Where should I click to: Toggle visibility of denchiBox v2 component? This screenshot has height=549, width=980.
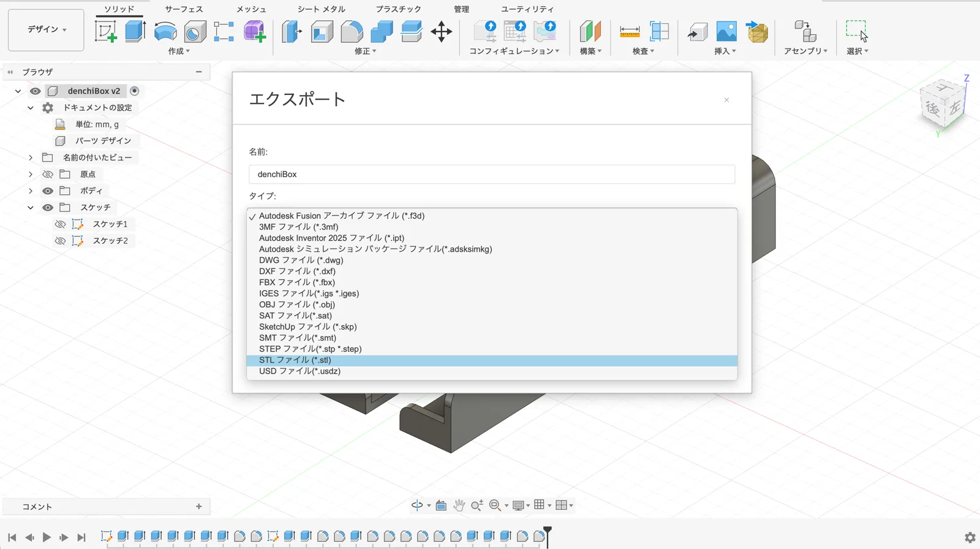[35, 91]
